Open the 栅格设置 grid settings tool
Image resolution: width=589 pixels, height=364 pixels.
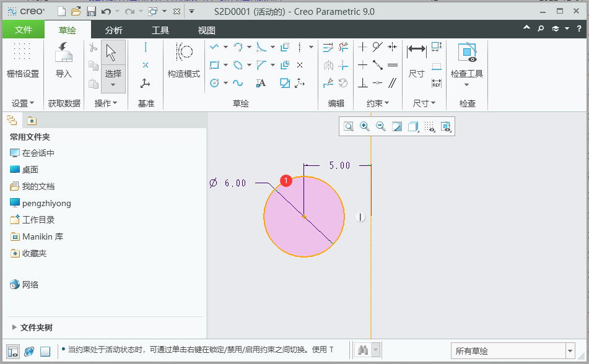(22, 60)
